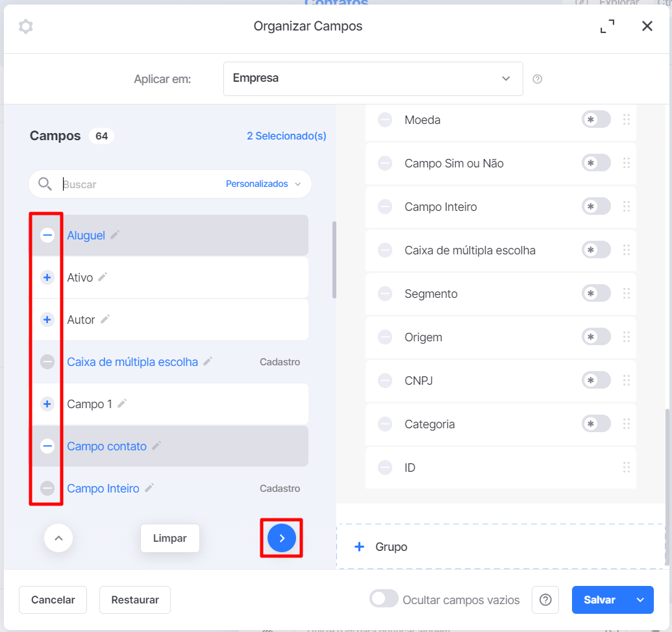Click the Categoria label in right panel
672x632 pixels.
click(x=429, y=424)
